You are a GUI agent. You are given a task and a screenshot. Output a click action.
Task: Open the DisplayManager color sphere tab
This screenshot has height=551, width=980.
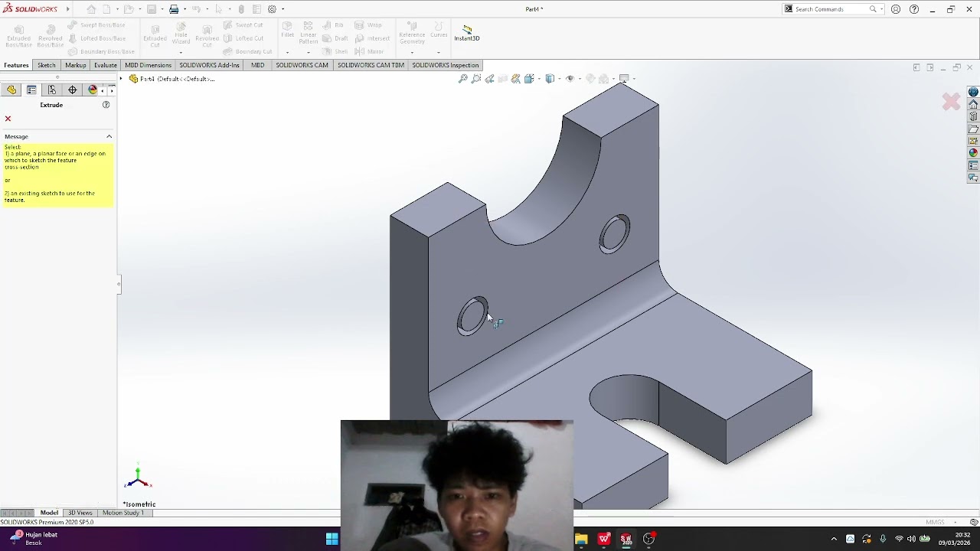93,90
